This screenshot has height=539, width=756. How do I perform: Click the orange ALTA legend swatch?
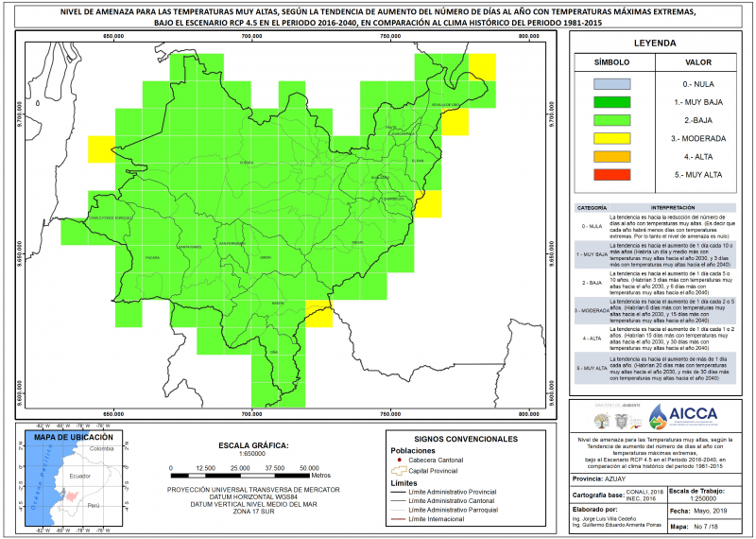[611, 157]
